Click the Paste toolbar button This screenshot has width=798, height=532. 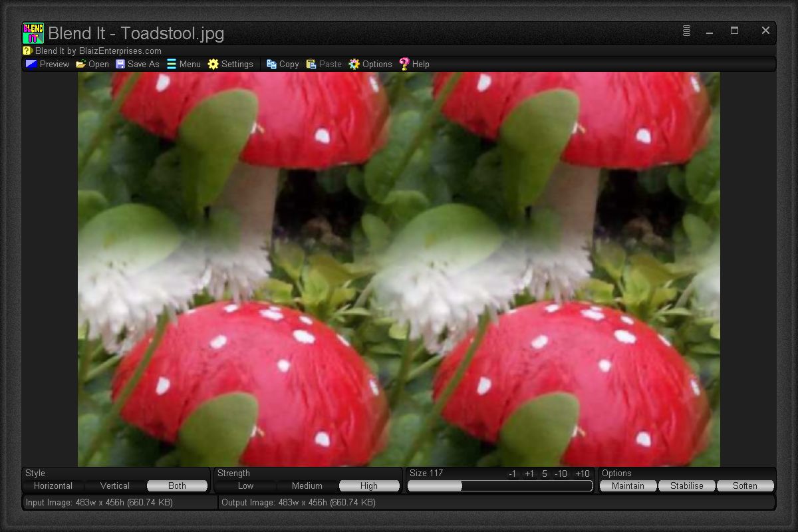pyautogui.click(x=324, y=64)
